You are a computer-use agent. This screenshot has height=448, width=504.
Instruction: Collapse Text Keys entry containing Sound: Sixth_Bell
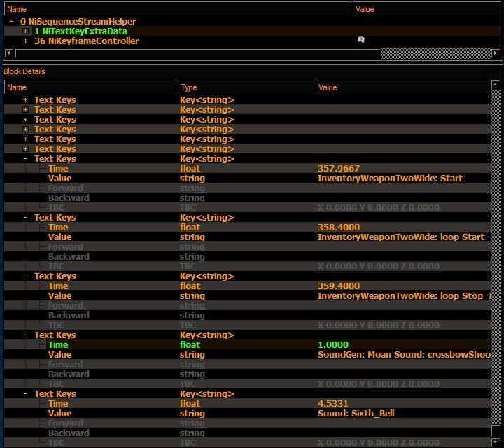[x=25, y=394]
